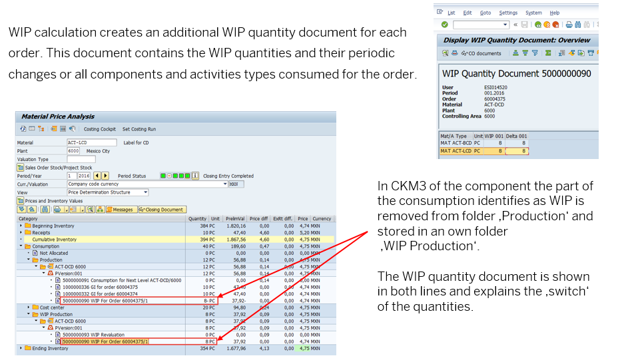Open the View dropdown Price Determination Structure

pyautogui.click(x=145, y=192)
